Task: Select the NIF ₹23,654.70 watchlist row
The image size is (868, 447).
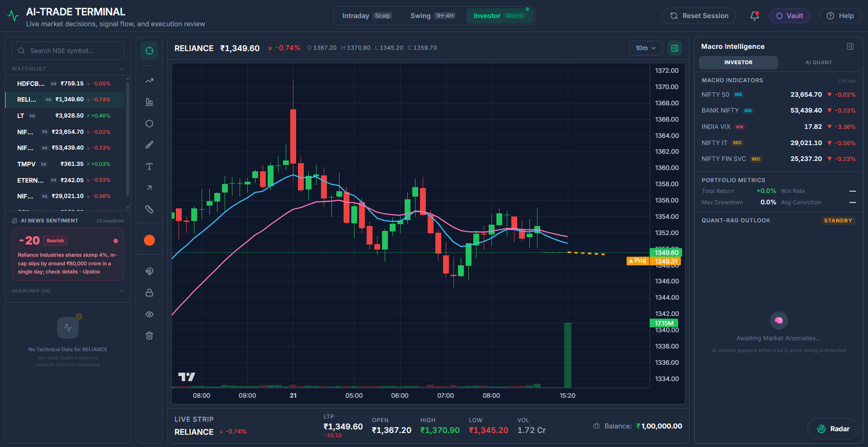Action: [65, 132]
